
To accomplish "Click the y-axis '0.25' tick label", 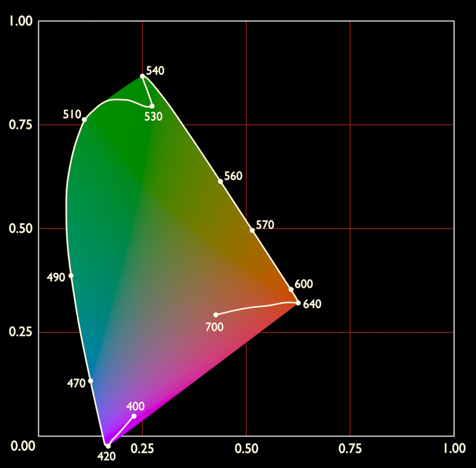I will point(20,332).
